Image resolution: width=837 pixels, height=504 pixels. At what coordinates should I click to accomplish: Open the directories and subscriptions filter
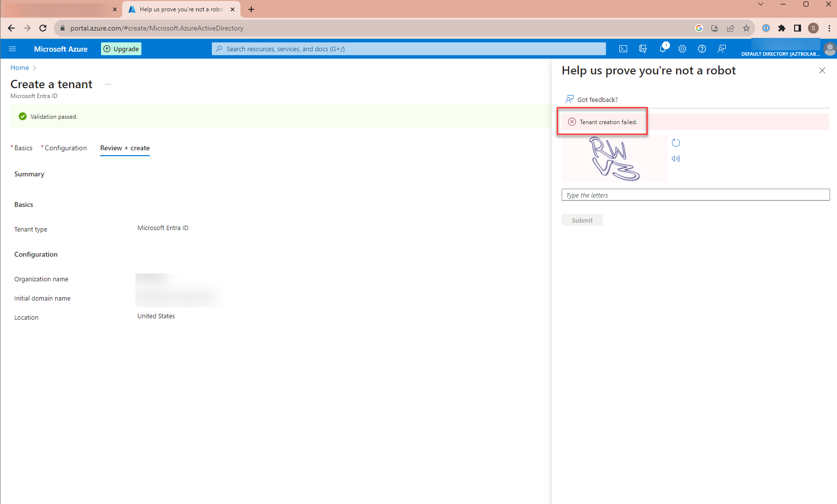click(643, 49)
